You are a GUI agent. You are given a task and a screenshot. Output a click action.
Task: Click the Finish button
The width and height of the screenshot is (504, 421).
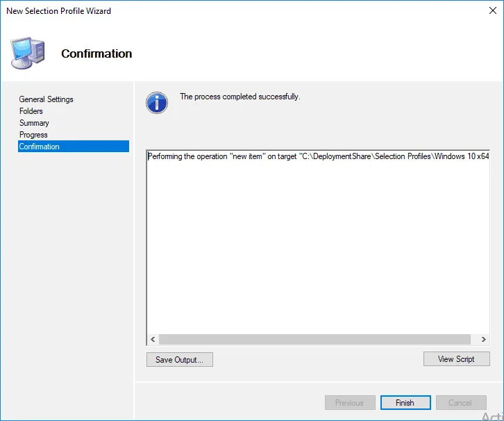(x=405, y=403)
